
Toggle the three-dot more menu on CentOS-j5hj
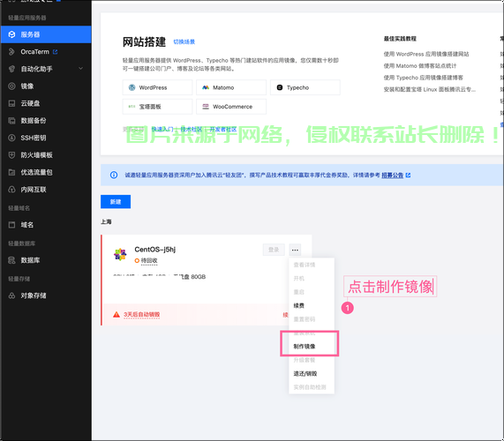pos(295,250)
